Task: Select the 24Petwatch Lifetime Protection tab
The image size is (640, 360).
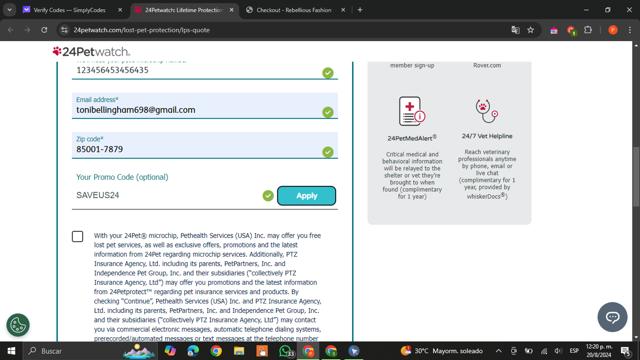Action: pos(183,10)
